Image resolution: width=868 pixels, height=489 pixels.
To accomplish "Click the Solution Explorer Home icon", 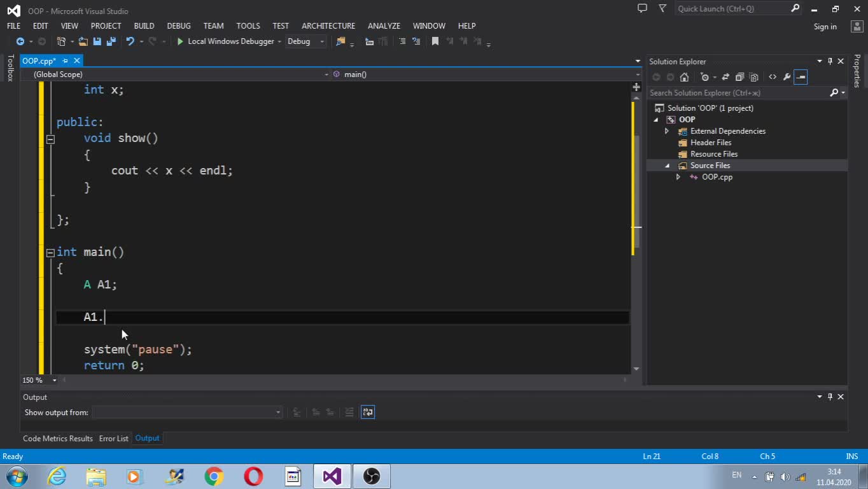I will (684, 77).
